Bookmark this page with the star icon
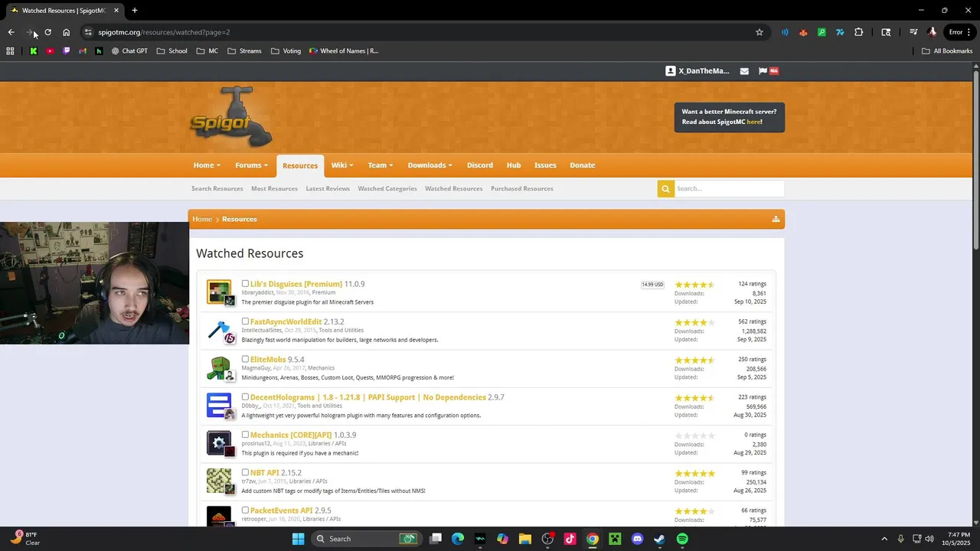Viewport: 980px width, 551px height. (x=759, y=32)
